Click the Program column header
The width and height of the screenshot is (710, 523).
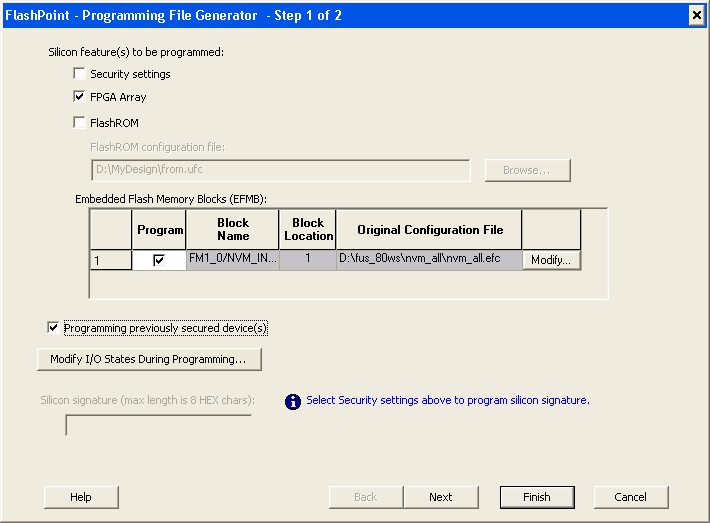(159, 230)
